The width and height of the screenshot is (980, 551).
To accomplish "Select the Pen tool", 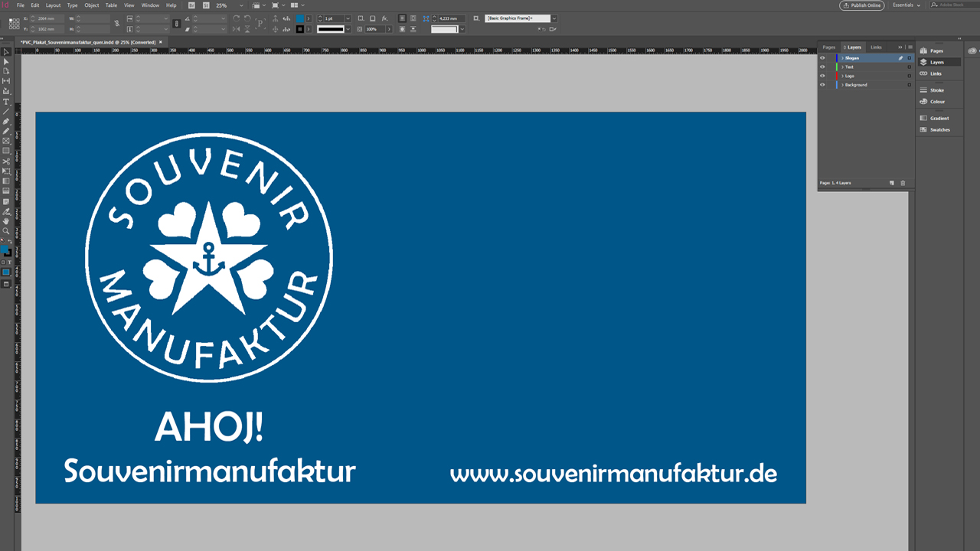I will 6,121.
